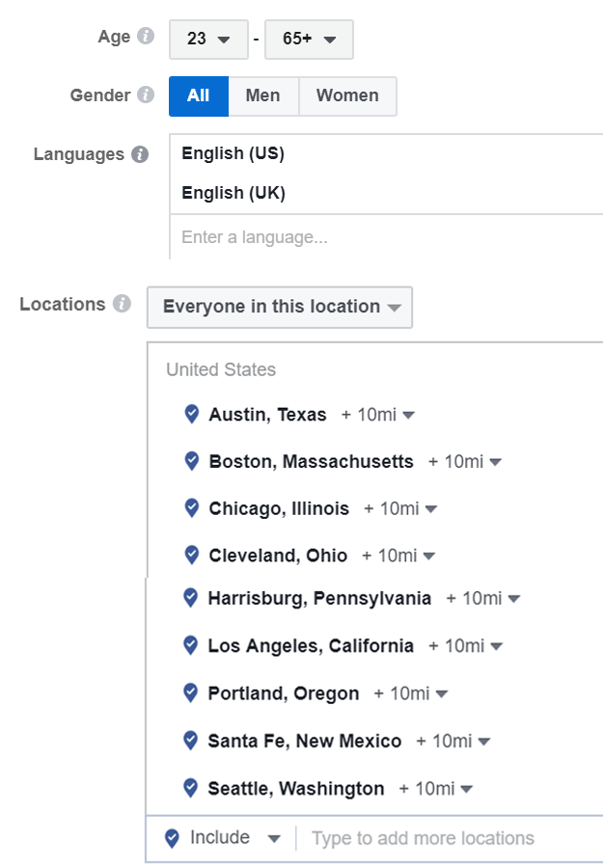Select the English (UK) language entry

pos(233,193)
